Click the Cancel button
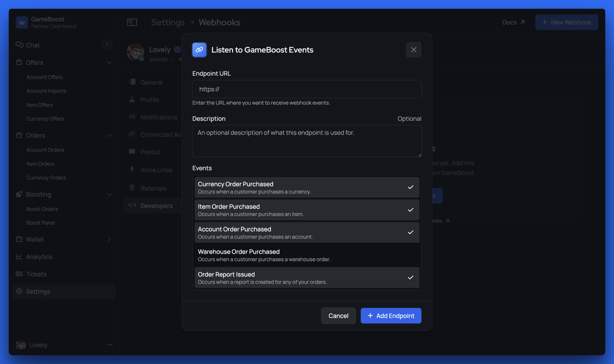This screenshot has height=364, width=614. (338, 316)
